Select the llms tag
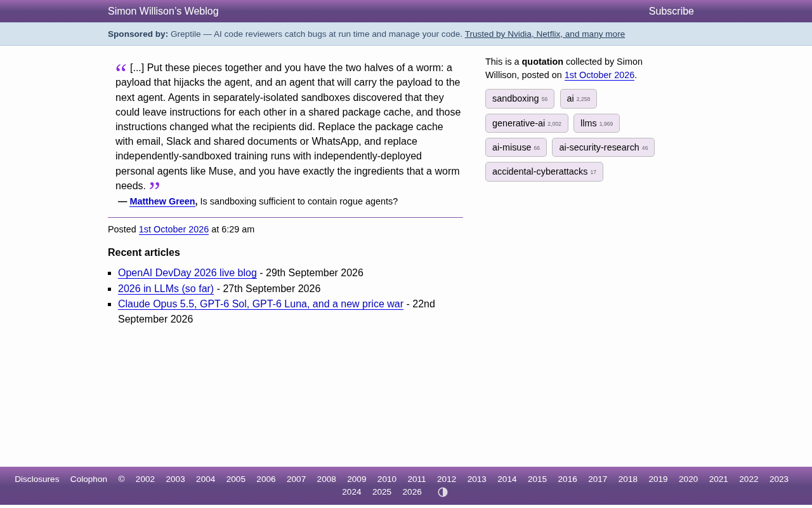The width and height of the screenshot is (812, 508). click(x=596, y=123)
